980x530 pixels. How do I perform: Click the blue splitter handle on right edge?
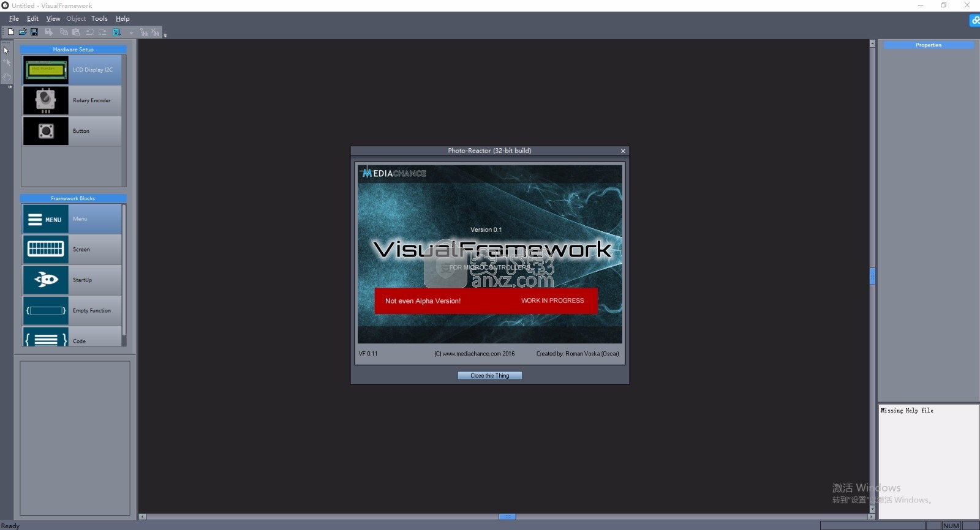tap(873, 276)
